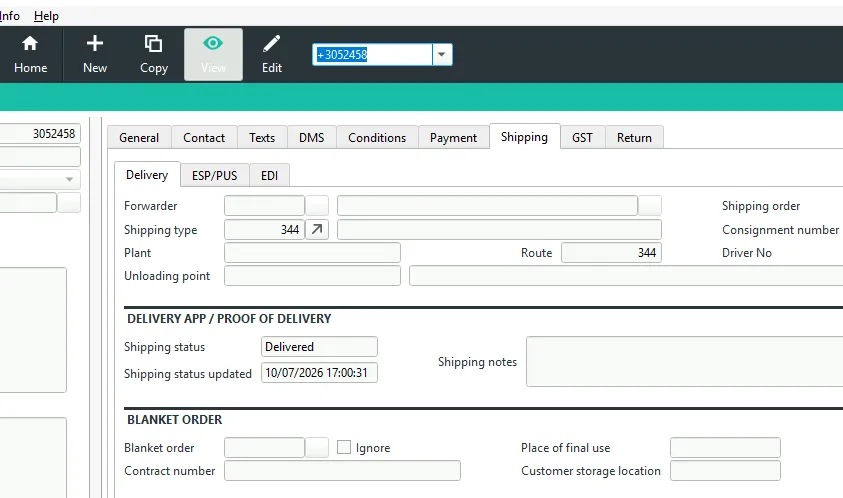
Task: Click the Forwarder lookup button
Action: (x=317, y=206)
